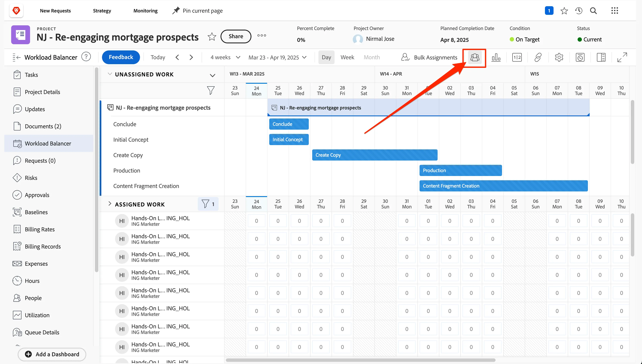This screenshot has height=364, width=642.
Task: Click the Share button
Action: click(x=236, y=36)
